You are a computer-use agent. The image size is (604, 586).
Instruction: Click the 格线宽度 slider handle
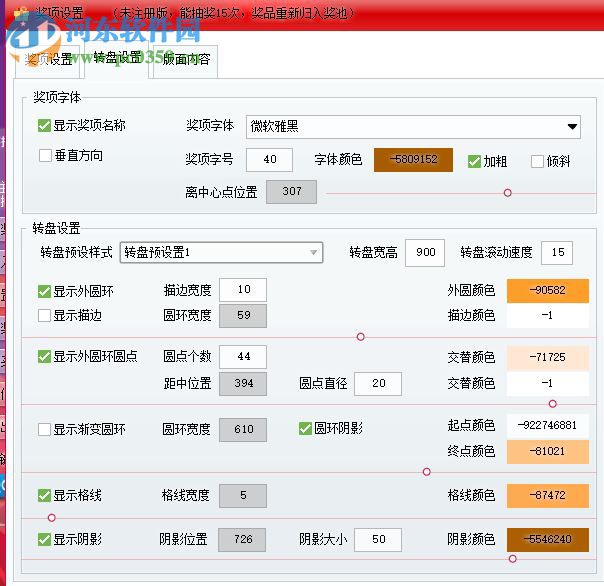(52, 517)
